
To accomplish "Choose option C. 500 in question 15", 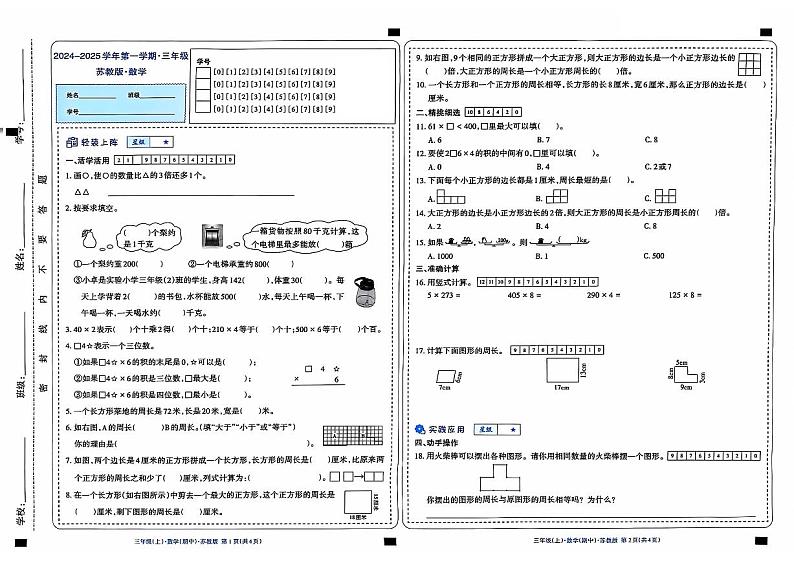I will coord(654,256).
